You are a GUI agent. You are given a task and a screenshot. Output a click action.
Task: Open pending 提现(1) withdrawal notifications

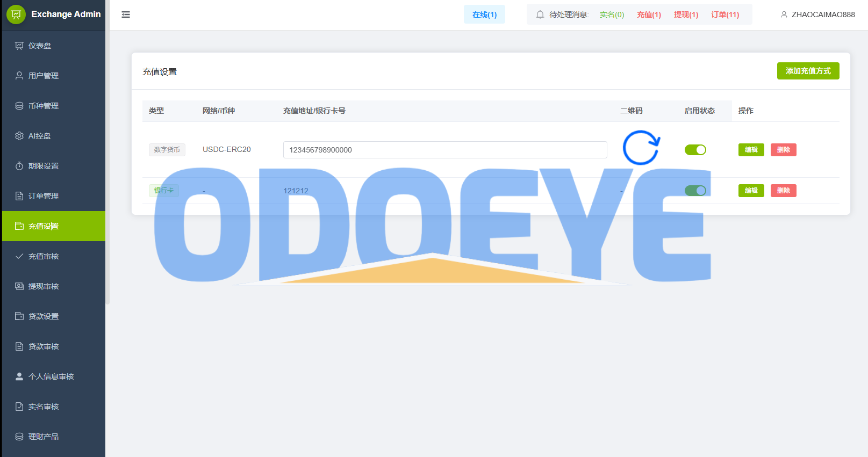686,14
